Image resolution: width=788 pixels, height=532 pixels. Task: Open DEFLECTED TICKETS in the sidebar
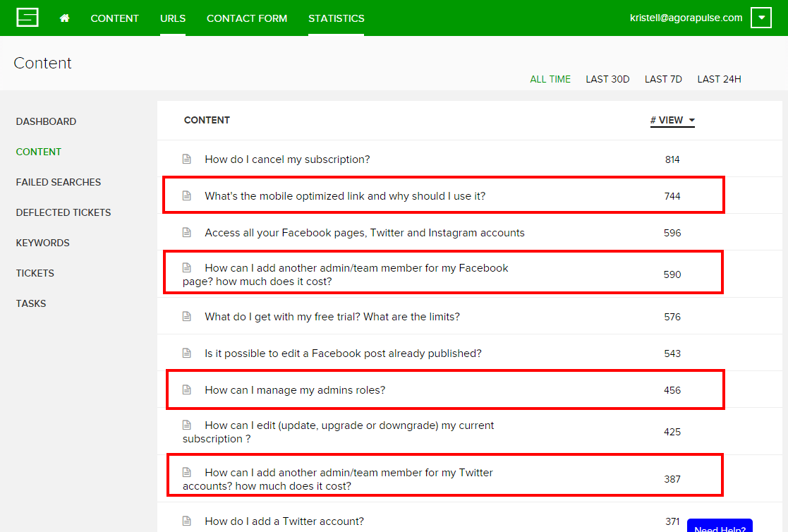(x=63, y=212)
